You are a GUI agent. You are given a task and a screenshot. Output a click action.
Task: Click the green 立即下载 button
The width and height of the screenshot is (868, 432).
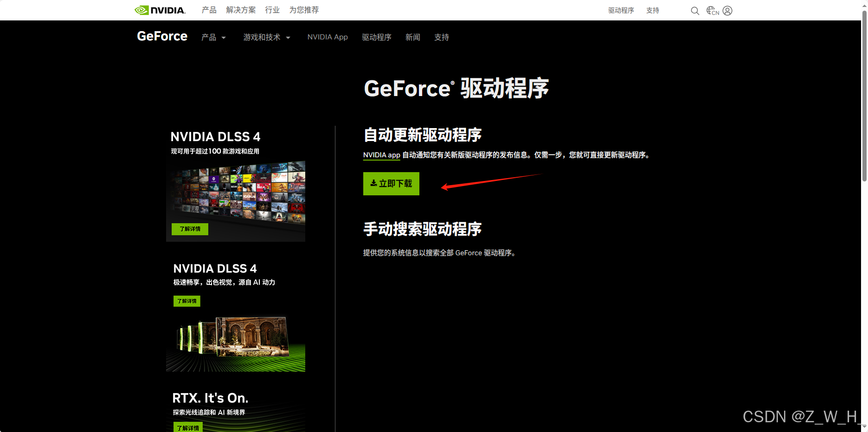point(391,184)
